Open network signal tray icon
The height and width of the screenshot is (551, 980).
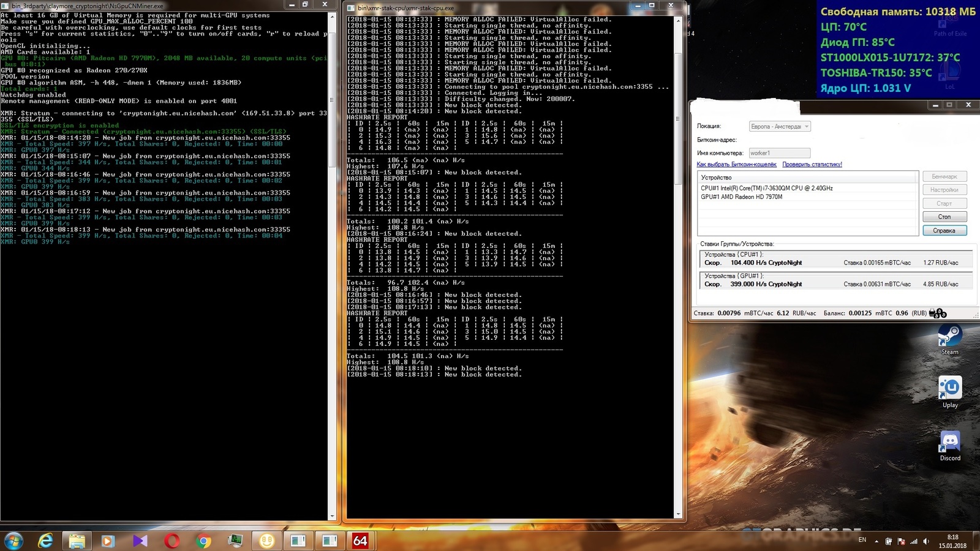pos(914,541)
